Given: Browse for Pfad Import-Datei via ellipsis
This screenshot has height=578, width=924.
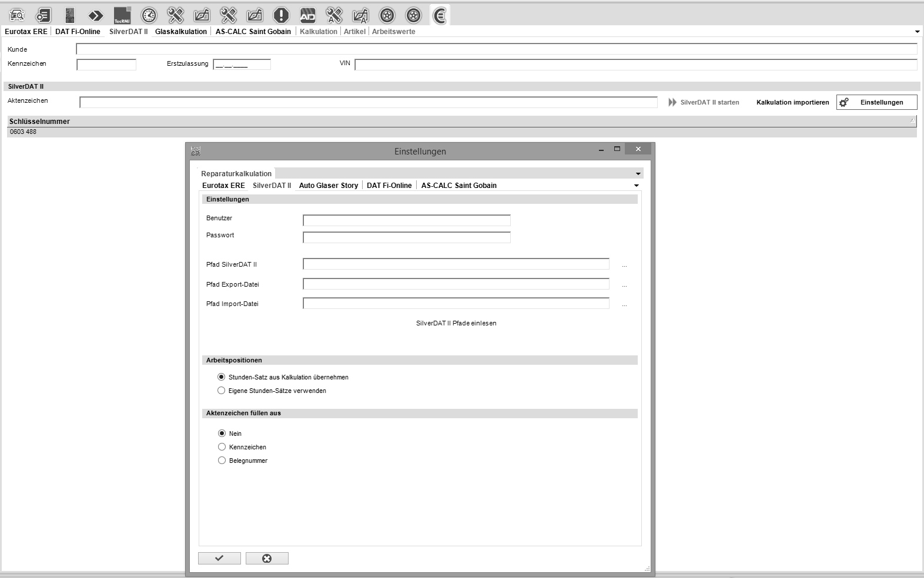Looking at the screenshot, I should point(624,304).
